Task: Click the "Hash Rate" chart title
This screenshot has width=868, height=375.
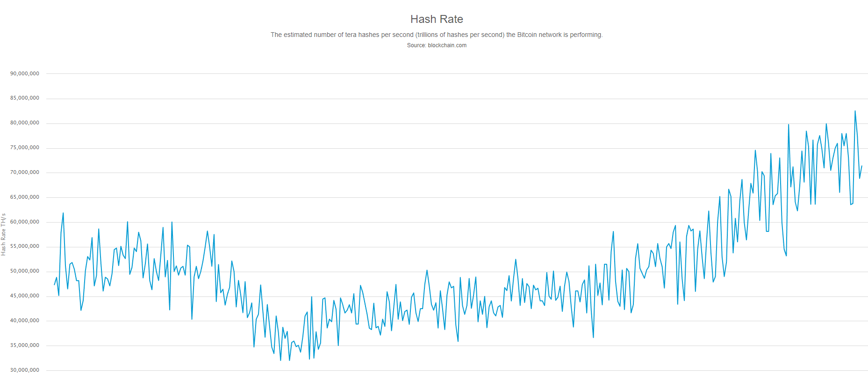Action: 437,19
